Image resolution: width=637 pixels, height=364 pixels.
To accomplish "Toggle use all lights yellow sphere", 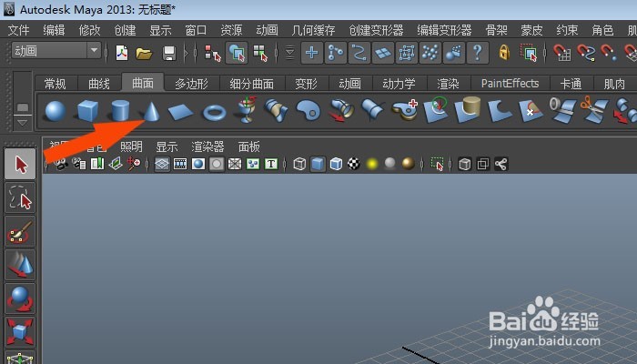I will coord(372,164).
